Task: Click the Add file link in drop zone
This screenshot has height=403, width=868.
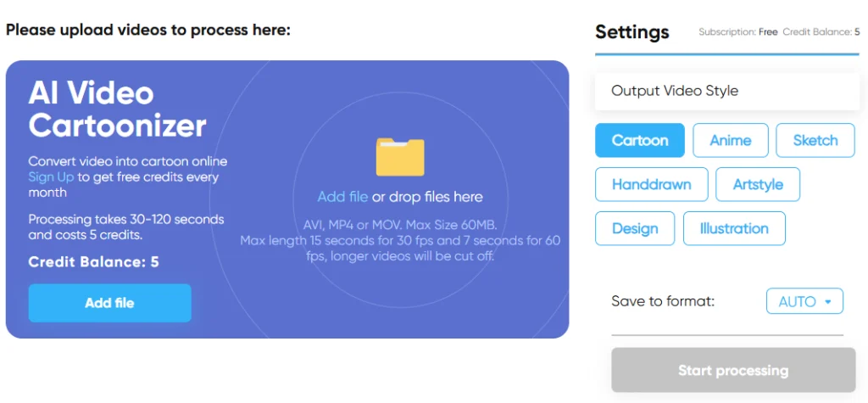Action: (x=342, y=197)
